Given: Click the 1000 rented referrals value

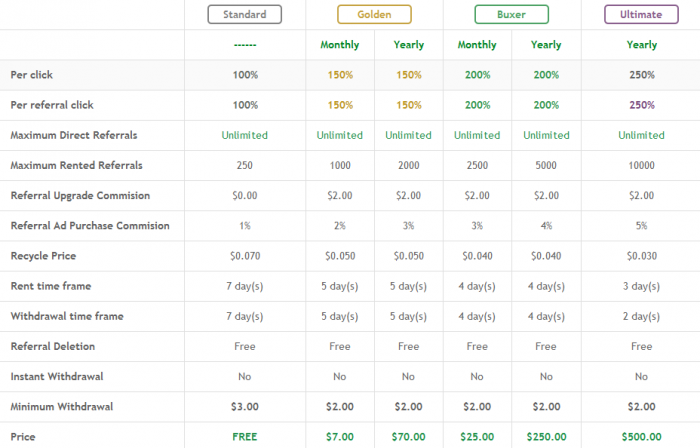Looking at the screenshot, I should pyautogui.click(x=340, y=165).
